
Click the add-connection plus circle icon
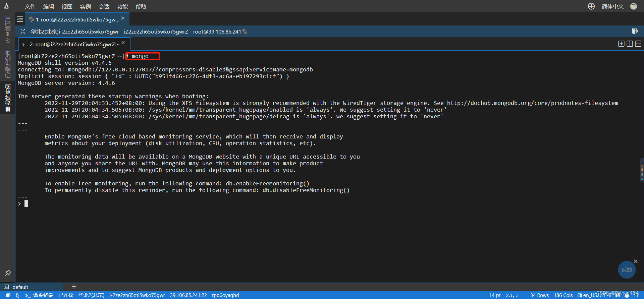(x=591, y=6)
